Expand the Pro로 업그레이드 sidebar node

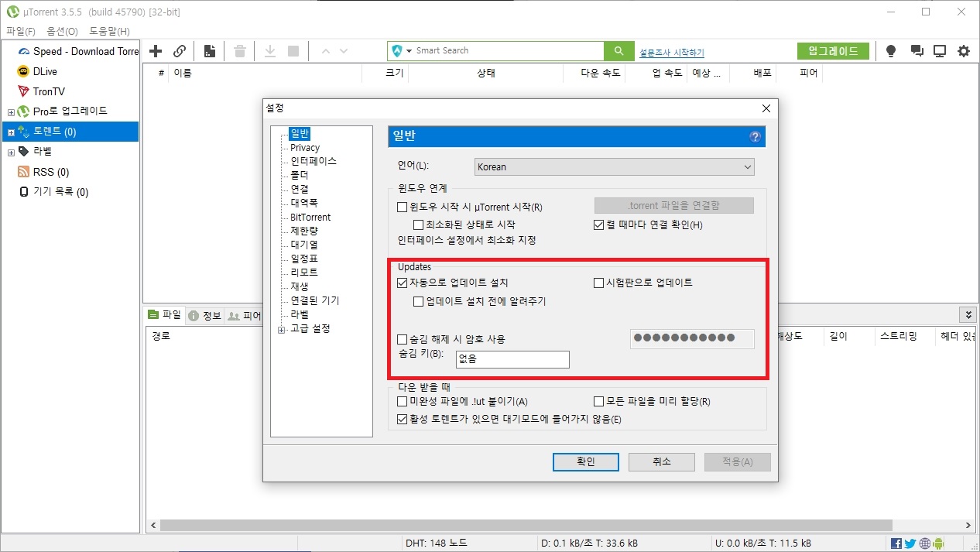coord(11,112)
